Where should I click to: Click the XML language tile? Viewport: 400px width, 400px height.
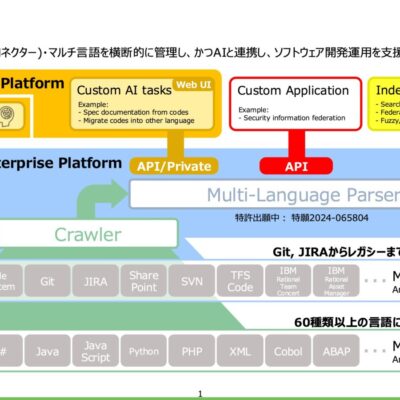coord(240,351)
